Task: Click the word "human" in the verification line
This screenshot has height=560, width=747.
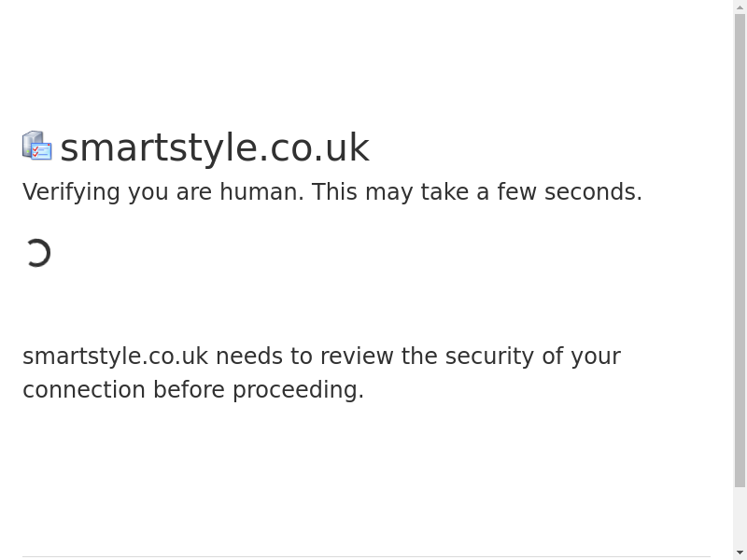Action: [x=261, y=192]
